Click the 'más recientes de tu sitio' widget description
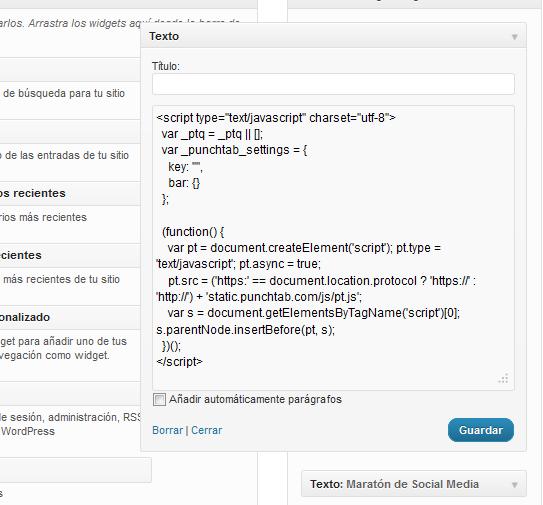The height and width of the screenshot is (505, 543). pyautogui.click(x=61, y=279)
